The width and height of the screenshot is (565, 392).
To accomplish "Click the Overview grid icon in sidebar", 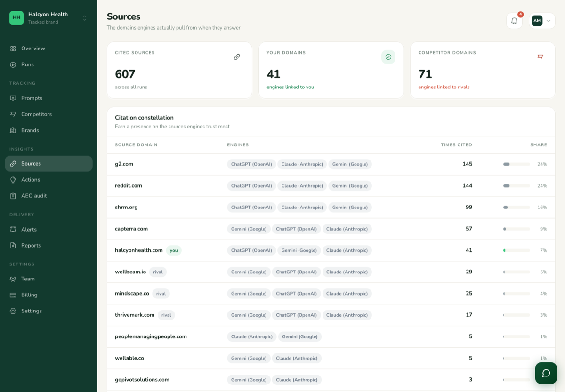I will pyautogui.click(x=13, y=48).
